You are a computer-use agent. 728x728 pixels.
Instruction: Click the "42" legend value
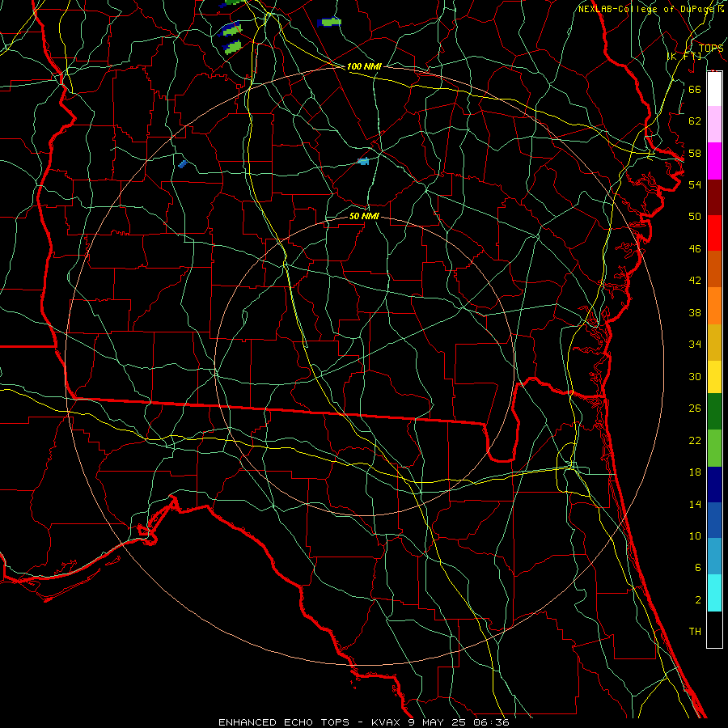click(x=695, y=281)
